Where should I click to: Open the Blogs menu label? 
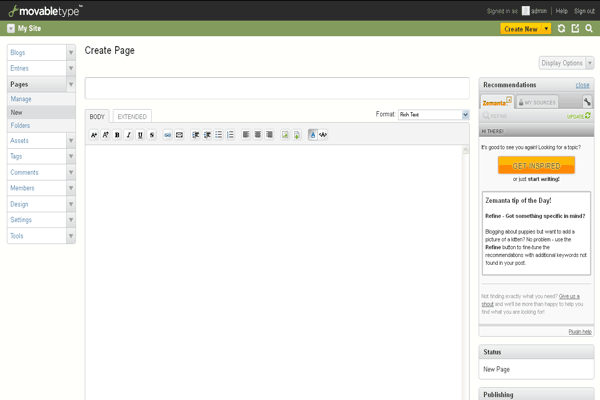(x=18, y=52)
